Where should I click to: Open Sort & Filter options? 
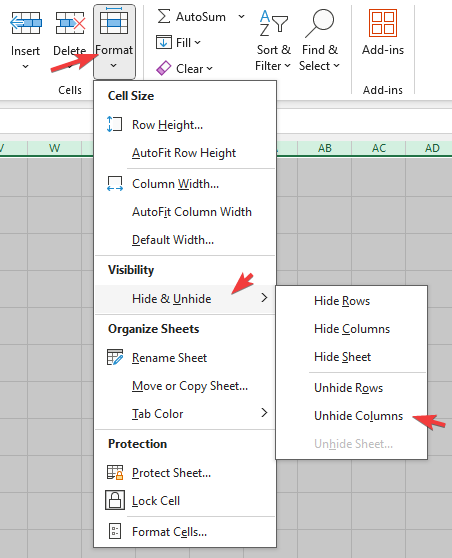pos(273,41)
